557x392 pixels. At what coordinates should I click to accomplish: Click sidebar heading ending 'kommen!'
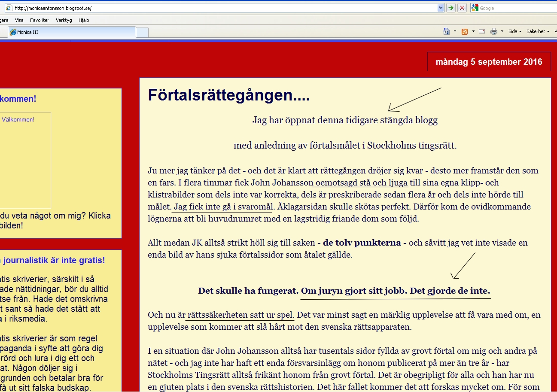point(18,99)
